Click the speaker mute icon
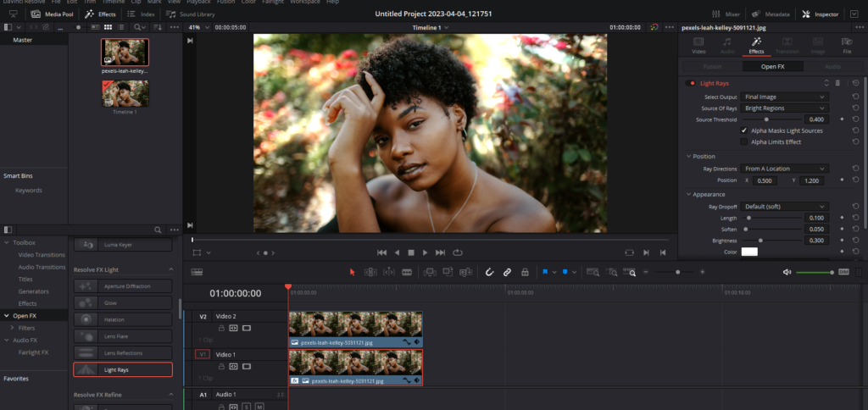The width and height of the screenshot is (868, 410). pos(787,272)
